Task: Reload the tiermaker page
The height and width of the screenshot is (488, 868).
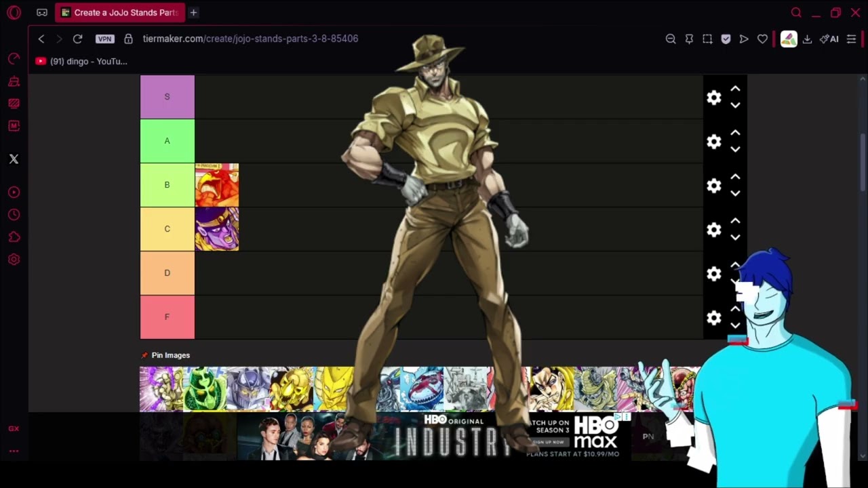Action: 77,39
